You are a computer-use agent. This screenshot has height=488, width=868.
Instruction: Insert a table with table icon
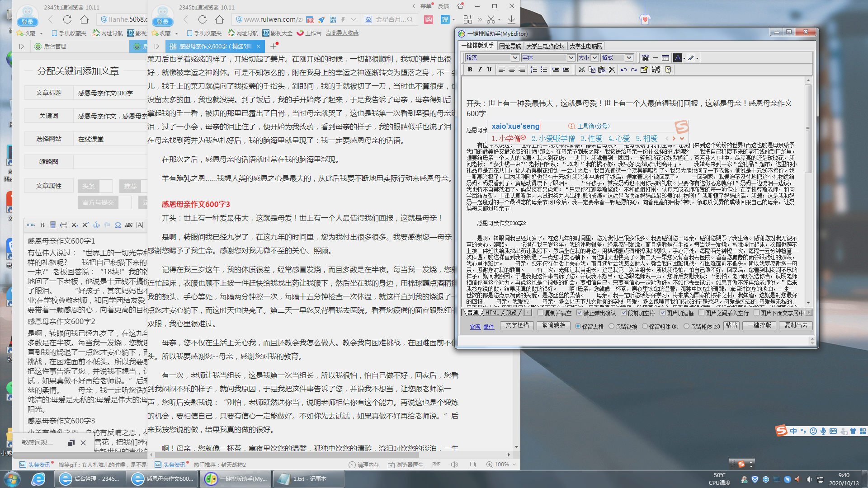tap(665, 58)
